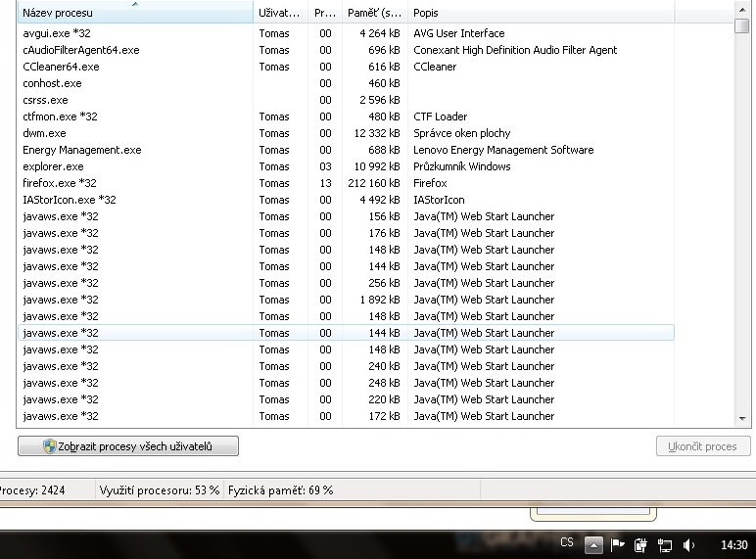Click CPU value 13 for firefox.exe
This screenshot has height=559, width=756.
click(325, 183)
